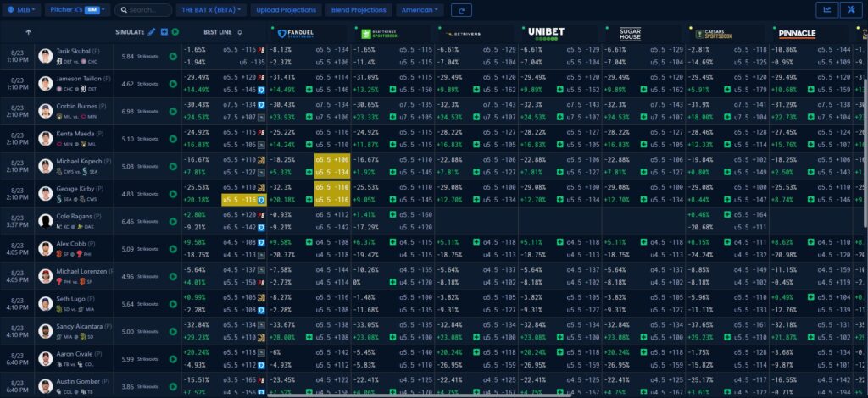Click Ragans Caesars o5.5 -164 line

click(x=751, y=214)
